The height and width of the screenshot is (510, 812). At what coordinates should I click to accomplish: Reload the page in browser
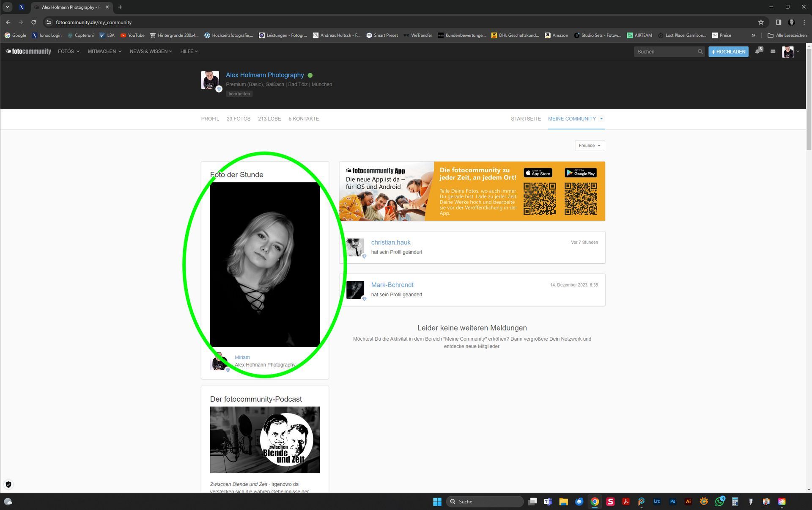pyautogui.click(x=34, y=22)
